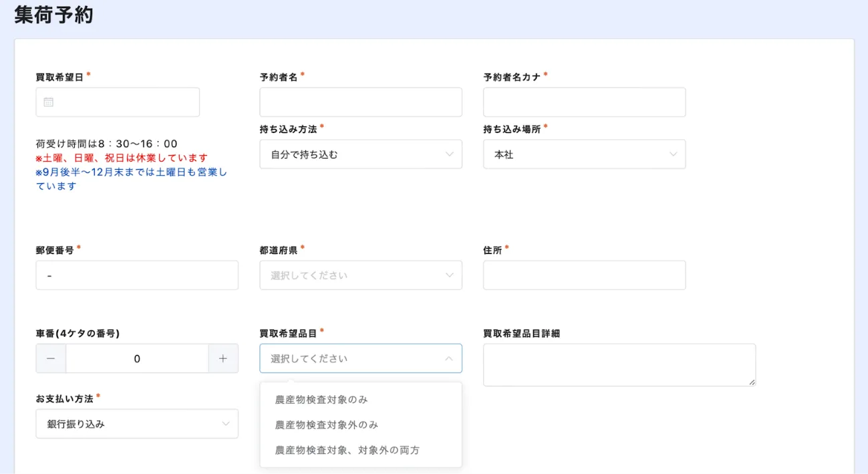
Task: Pick 農産物検査対象、対象外の両方 option
Action: [x=347, y=451]
